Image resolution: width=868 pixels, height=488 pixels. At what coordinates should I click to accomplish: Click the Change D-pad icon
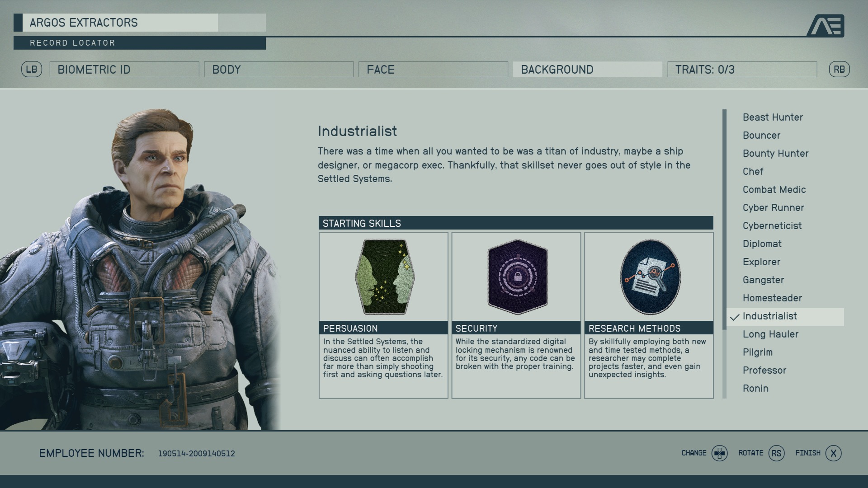click(719, 453)
